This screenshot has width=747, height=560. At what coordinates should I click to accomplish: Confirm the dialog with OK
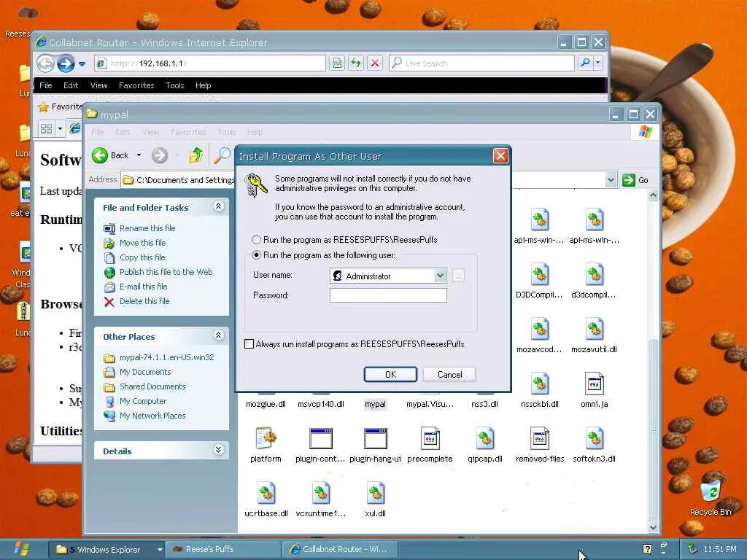(391, 374)
